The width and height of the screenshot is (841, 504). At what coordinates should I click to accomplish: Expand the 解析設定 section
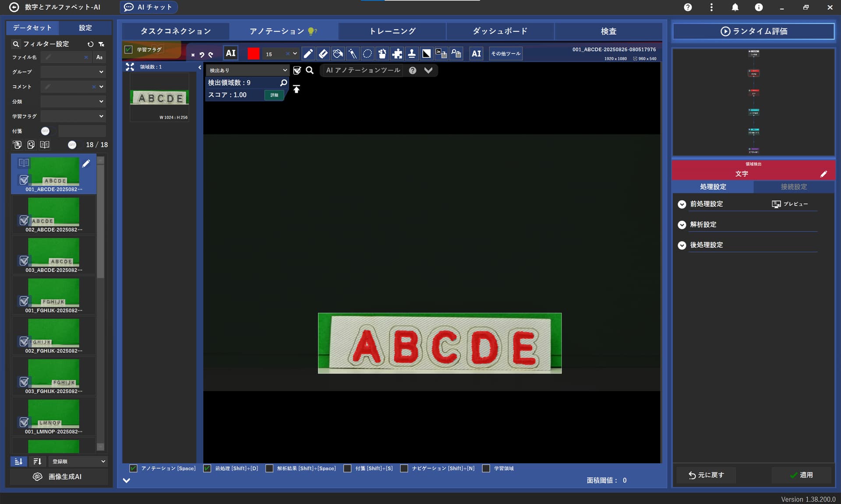[682, 225]
